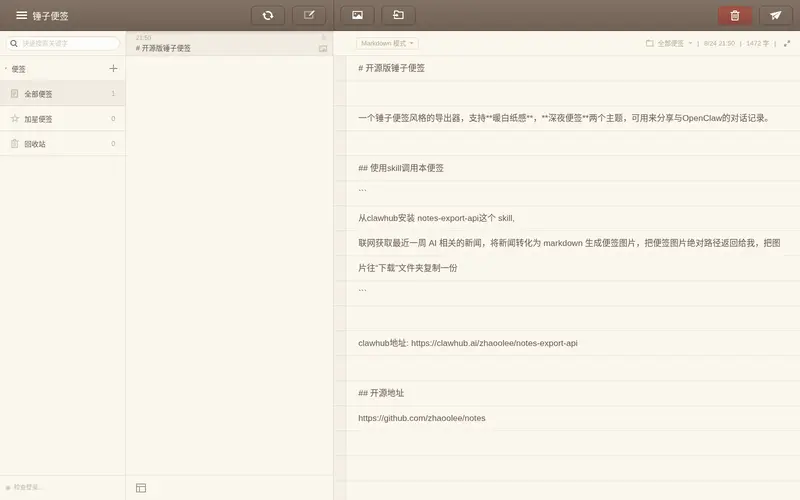This screenshot has width=800, height=500.
Task: Click the '# 开源版锤子便签' heading line in editor
Action: click(391, 68)
